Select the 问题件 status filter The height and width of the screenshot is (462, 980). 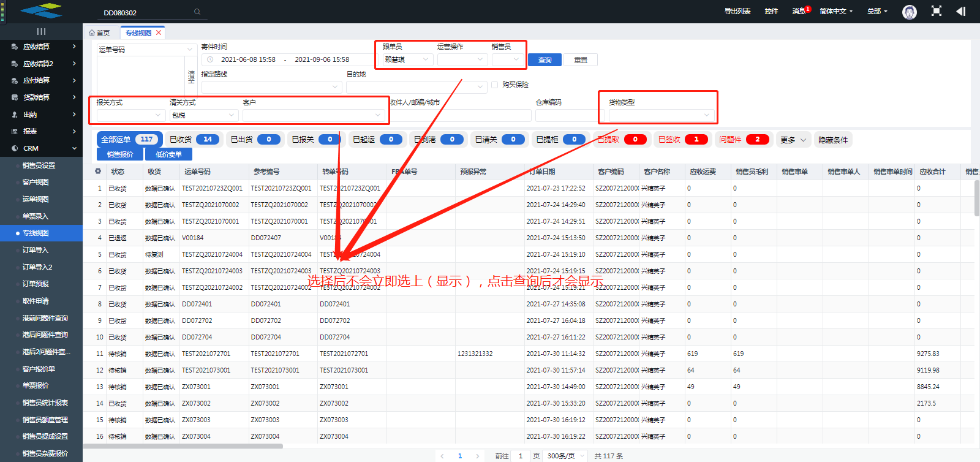click(x=743, y=140)
